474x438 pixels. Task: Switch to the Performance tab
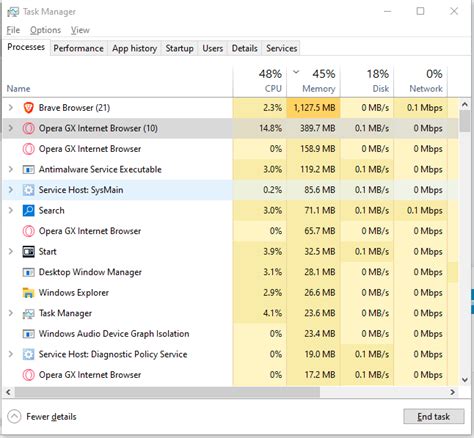[79, 48]
